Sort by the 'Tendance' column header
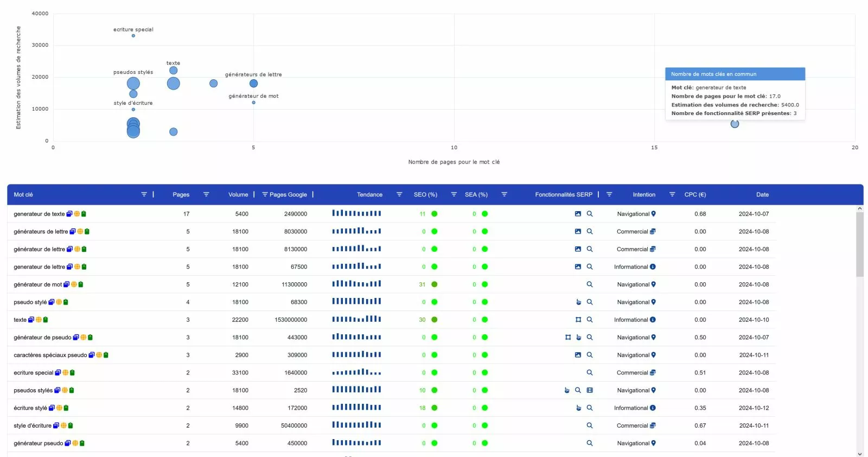The image size is (868, 457). (369, 194)
